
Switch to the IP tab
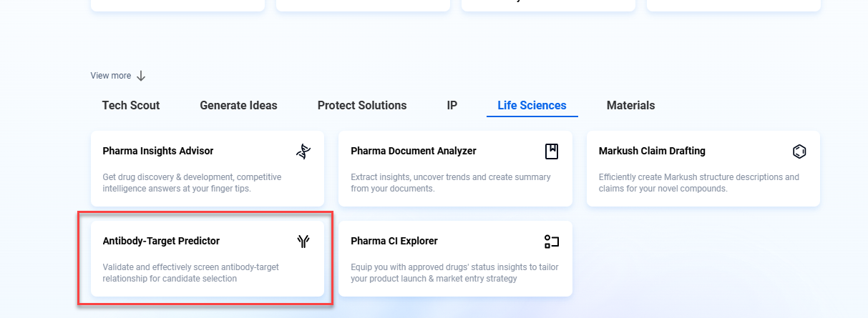tap(452, 105)
